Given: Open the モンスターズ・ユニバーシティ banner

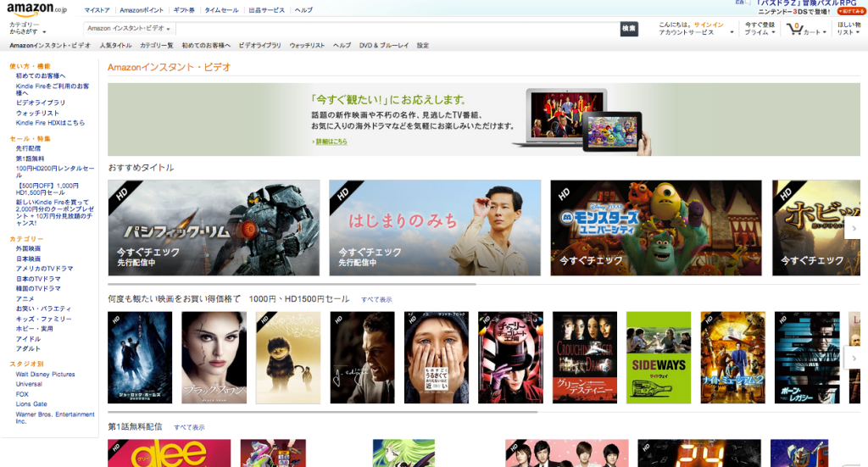Looking at the screenshot, I should (656, 227).
